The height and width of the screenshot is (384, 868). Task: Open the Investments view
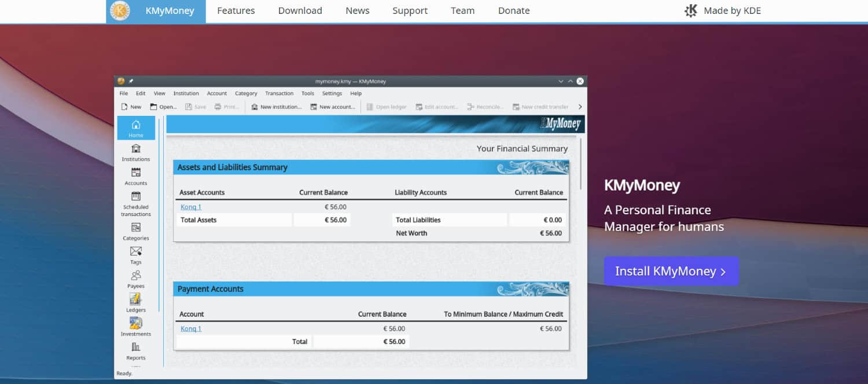coord(135,327)
